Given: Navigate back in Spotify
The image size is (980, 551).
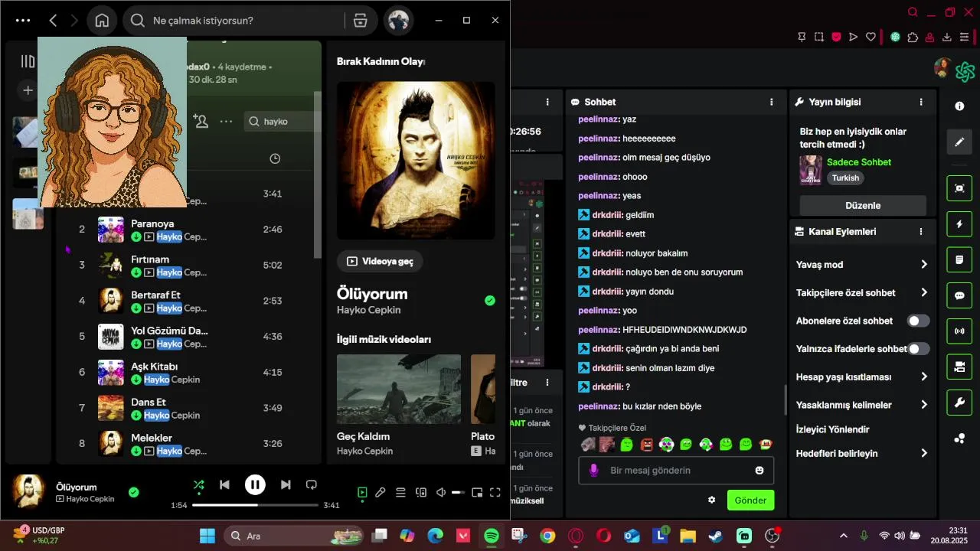Looking at the screenshot, I should point(53,21).
